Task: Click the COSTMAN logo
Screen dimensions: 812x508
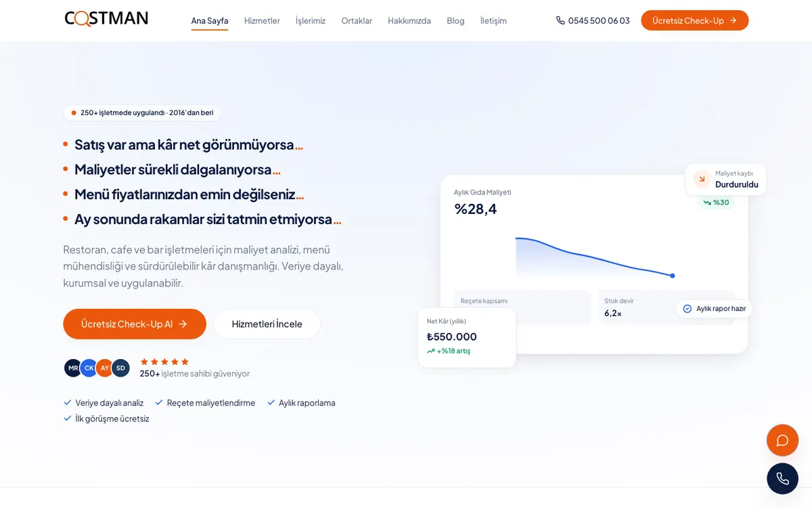Action: 106,18
